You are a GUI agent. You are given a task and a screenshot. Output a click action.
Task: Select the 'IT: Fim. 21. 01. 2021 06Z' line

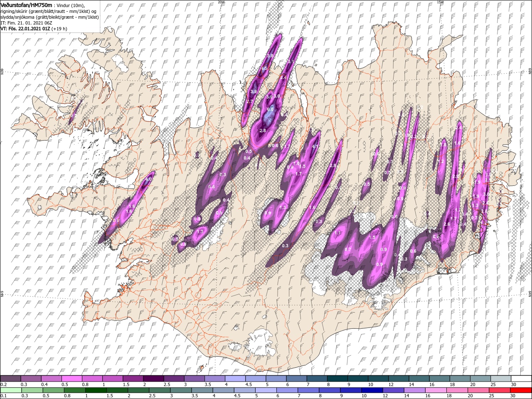(26, 23)
